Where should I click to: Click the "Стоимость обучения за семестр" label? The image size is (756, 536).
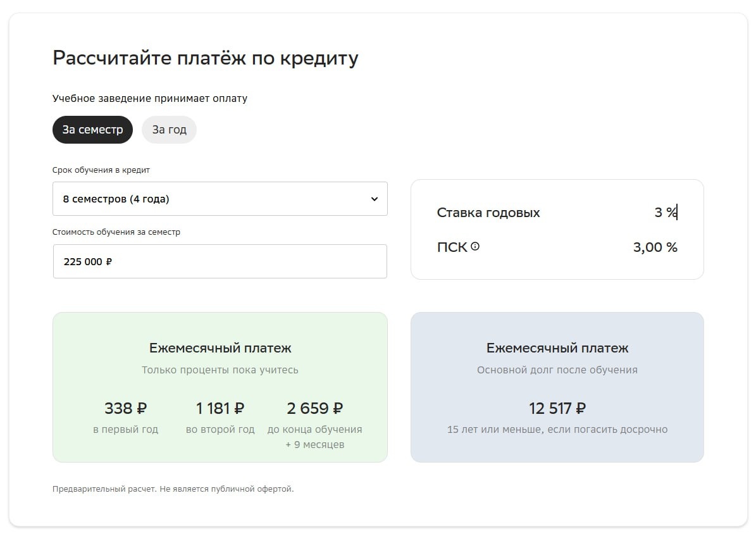tap(116, 232)
